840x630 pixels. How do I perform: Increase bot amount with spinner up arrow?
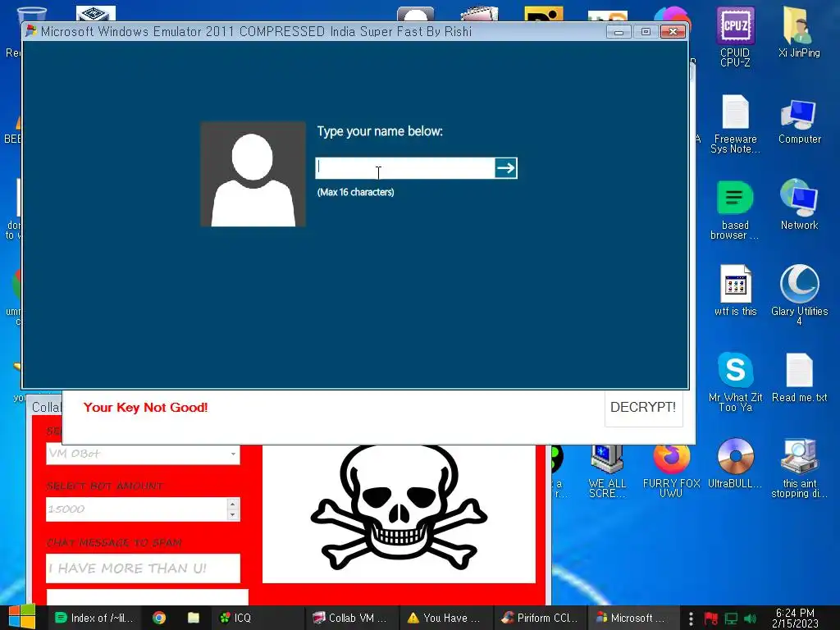(232, 504)
